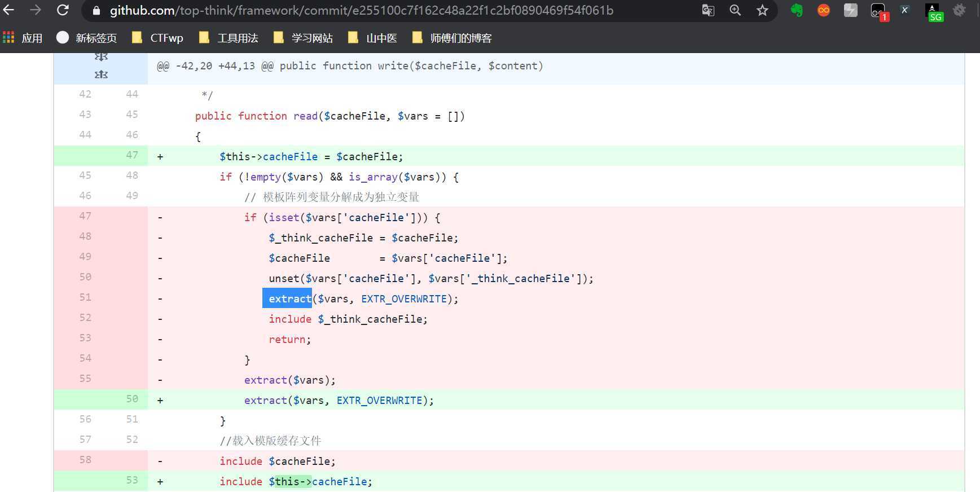Image resolution: width=980 pixels, height=492 pixels.
Task: Open the 工具用法 bookmark folder
Action: [x=228, y=38]
